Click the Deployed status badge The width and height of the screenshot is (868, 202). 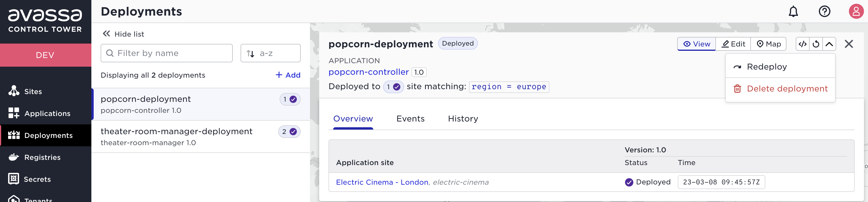(x=458, y=43)
